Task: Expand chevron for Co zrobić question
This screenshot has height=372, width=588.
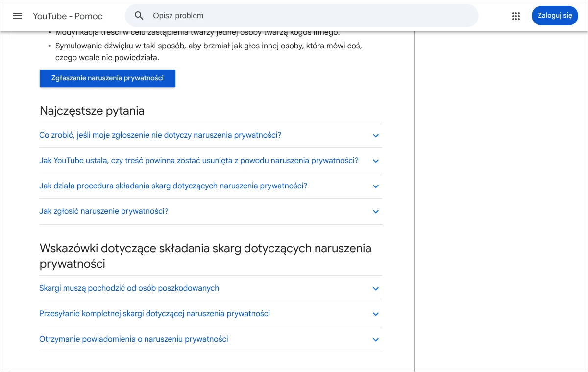Action: click(376, 136)
